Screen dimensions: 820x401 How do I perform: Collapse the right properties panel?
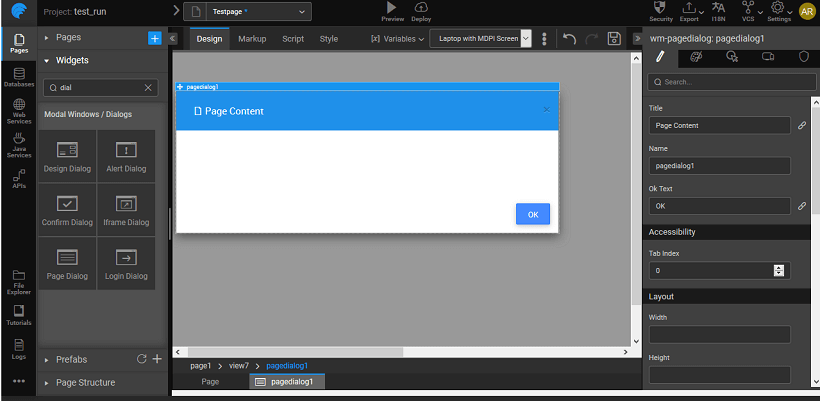(x=637, y=39)
